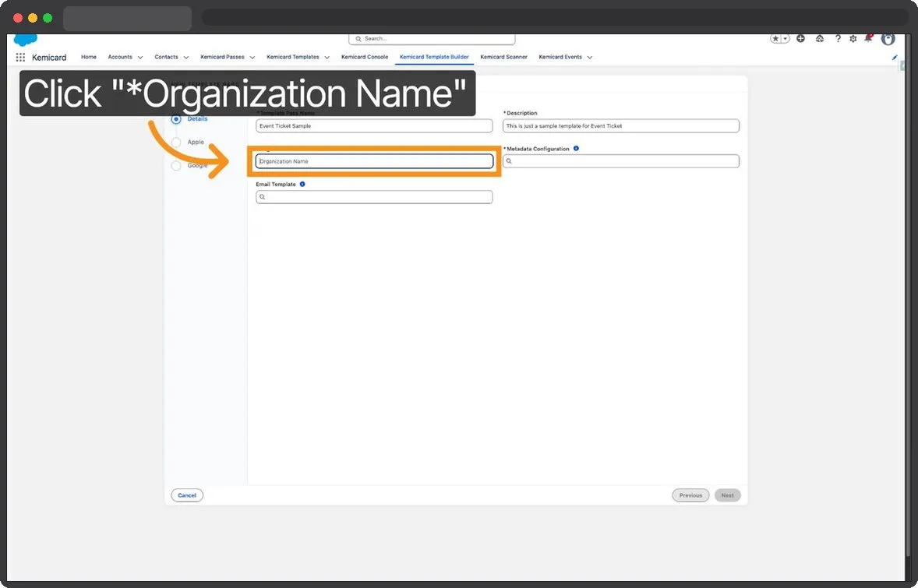Expand the Kemicard Passes dropdown chevron

(252, 58)
